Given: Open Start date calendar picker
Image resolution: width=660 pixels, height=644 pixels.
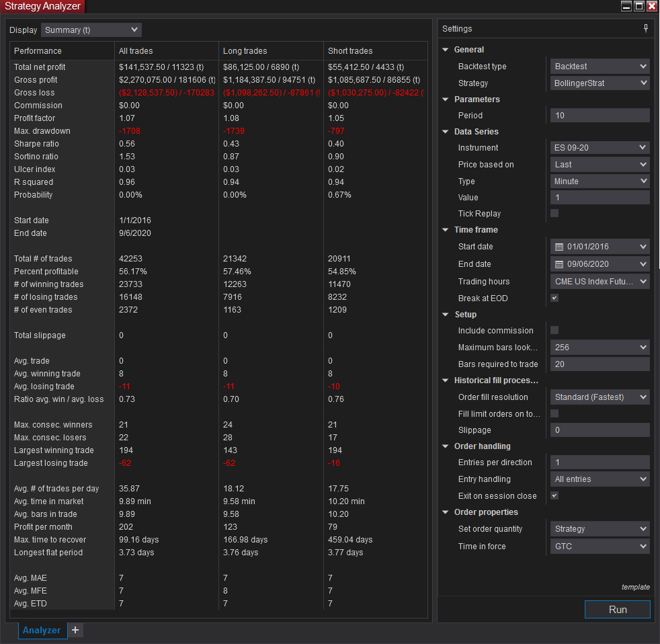Looking at the screenshot, I should pyautogui.click(x=559, y=247).
